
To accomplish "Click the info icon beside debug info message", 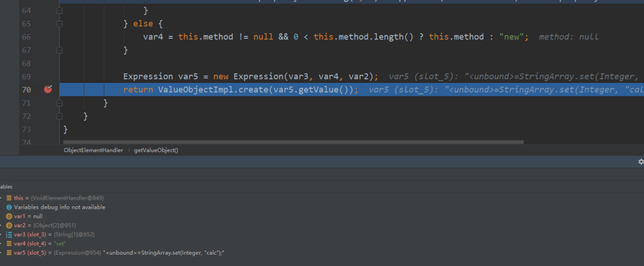I will pyautogui.click(x=9, y=208).
